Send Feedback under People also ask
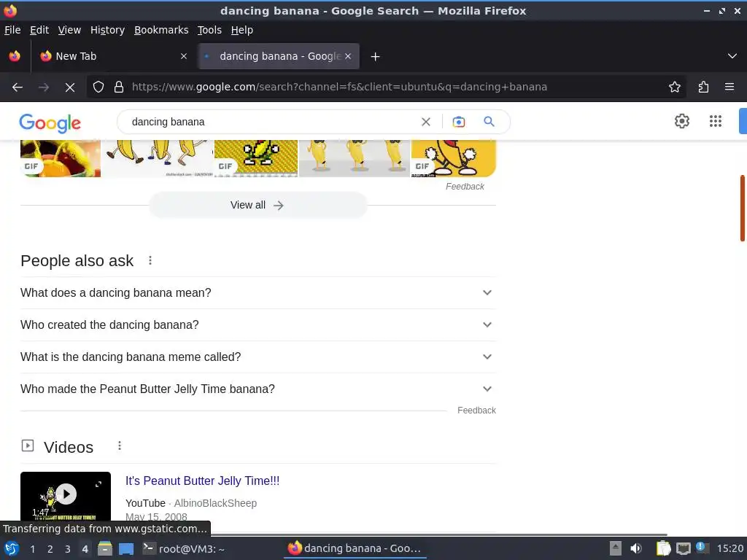This screenshot has width=747, height=560. [476, 411]
